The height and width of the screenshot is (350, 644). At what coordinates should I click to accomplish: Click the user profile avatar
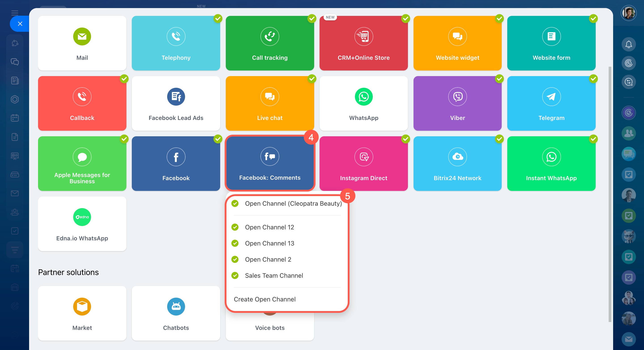tap(628, 13)
